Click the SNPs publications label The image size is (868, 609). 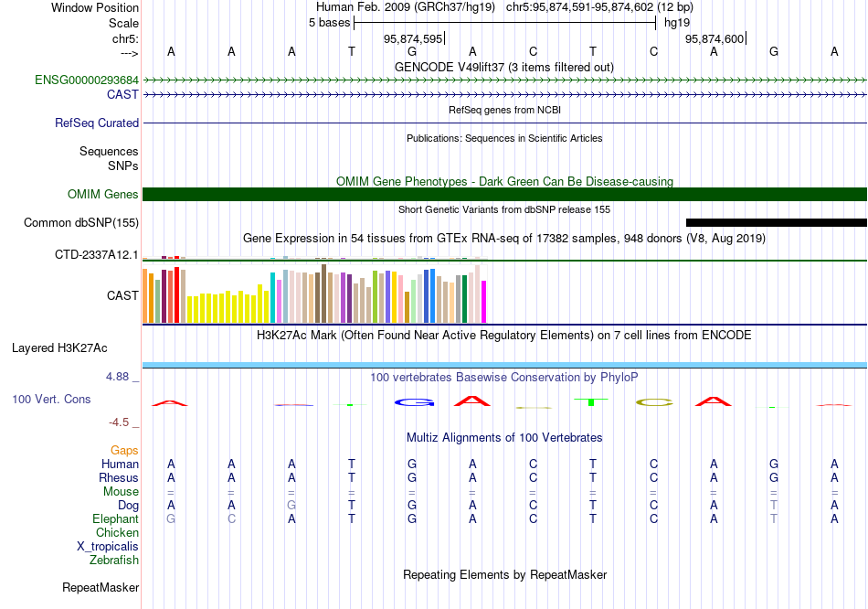coord(123,166)
